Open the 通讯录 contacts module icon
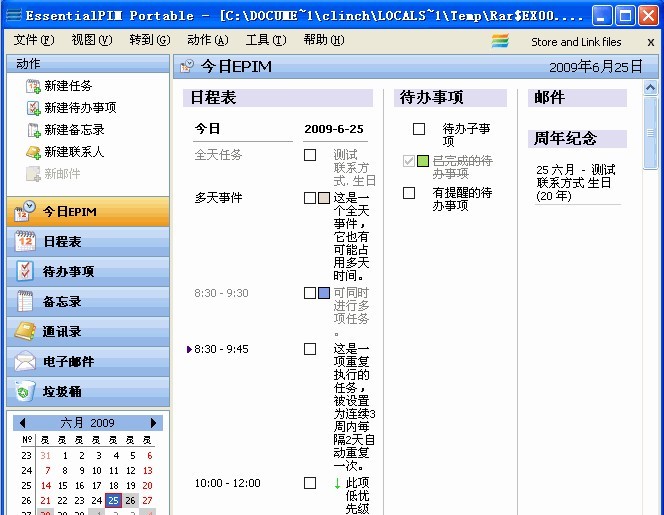Screen dimensions: 664x515 tap(26, 332)
